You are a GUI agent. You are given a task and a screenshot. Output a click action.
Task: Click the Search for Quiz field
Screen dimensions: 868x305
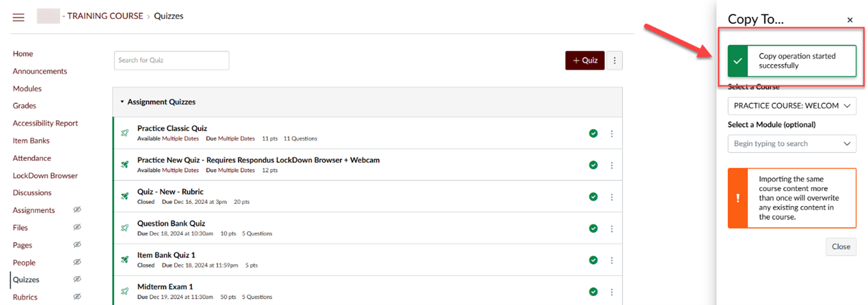click(171, 61)
